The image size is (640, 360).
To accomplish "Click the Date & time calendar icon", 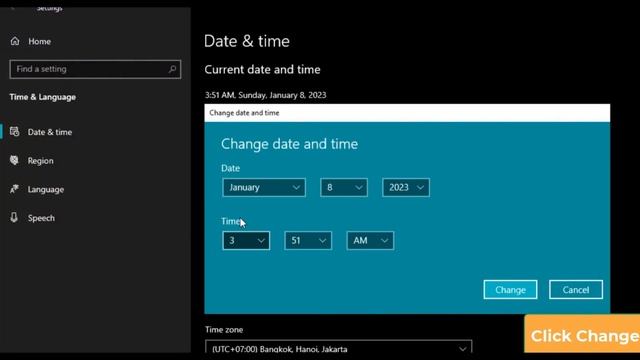I will 15,131.
